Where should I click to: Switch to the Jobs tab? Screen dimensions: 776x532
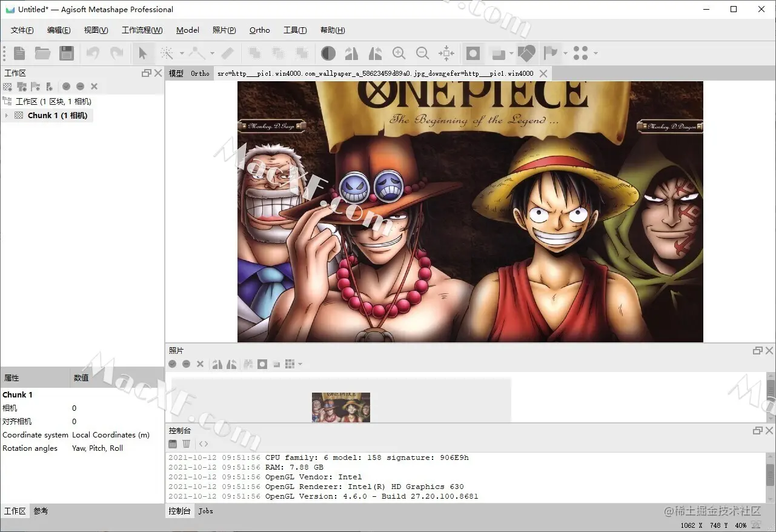click(206, 511)
